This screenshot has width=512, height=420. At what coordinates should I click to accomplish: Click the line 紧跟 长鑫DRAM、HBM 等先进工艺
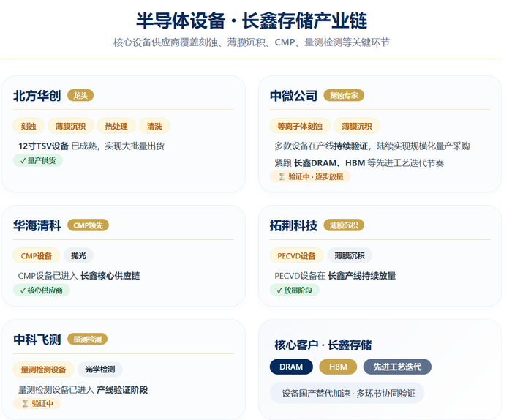[x=359, y=162]
